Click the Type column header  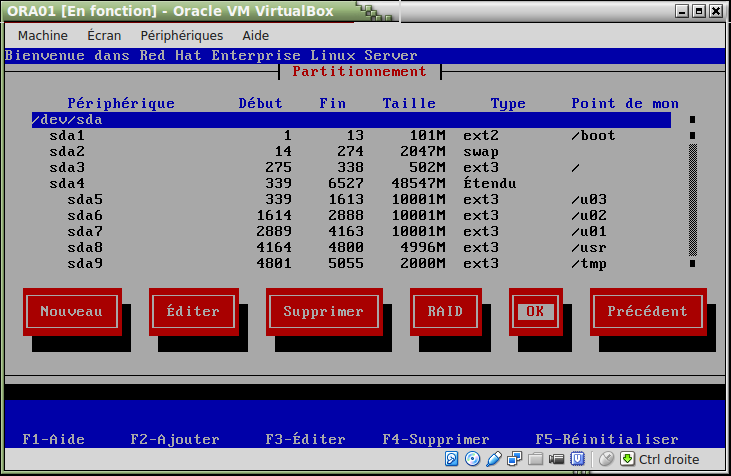click(x=508, y=103)
